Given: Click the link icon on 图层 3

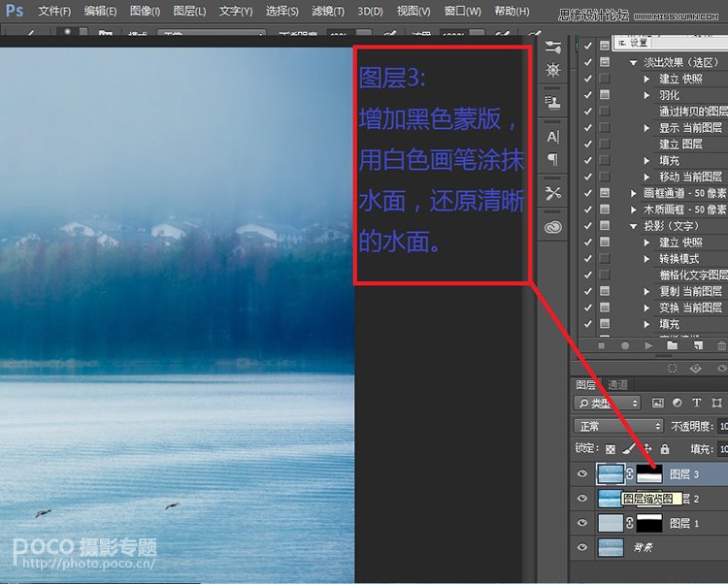Looking at the screenshot, I should point(630,473).
